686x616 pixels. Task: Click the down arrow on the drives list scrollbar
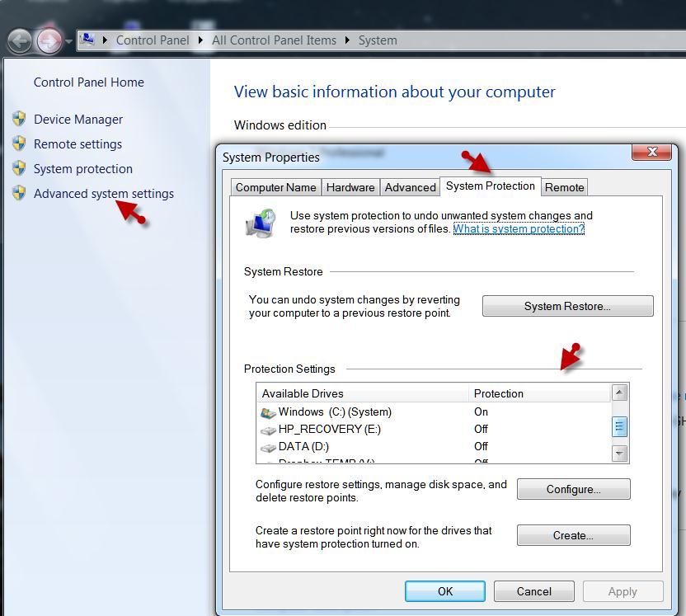tap(618, 453)
